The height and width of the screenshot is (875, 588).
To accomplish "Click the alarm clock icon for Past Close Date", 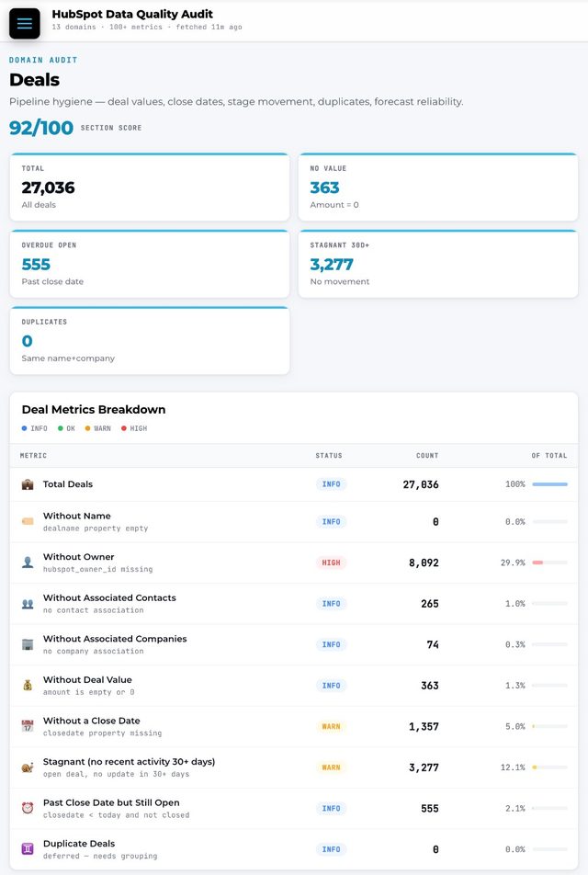I will tap(28, 808).
